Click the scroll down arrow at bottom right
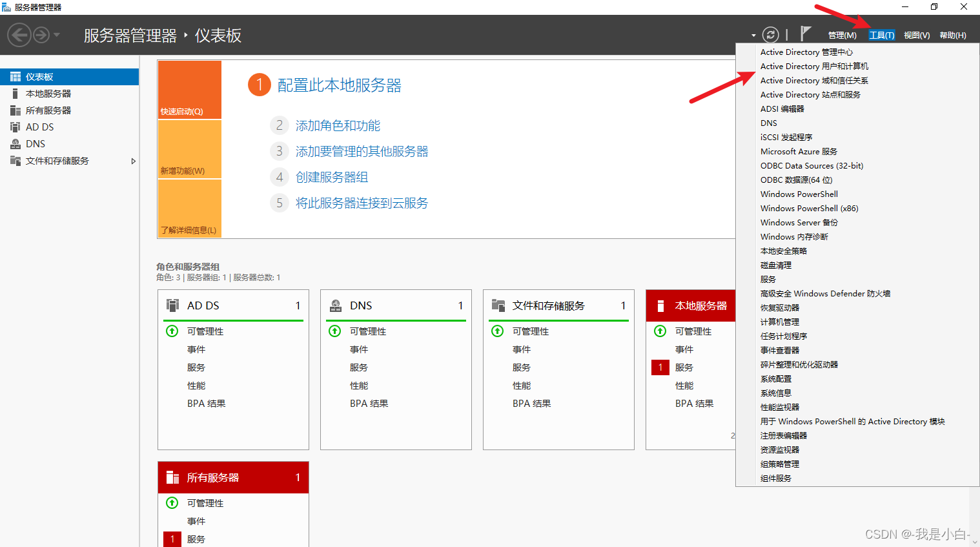This screenshot has height=547, width=980. (975, 541)
